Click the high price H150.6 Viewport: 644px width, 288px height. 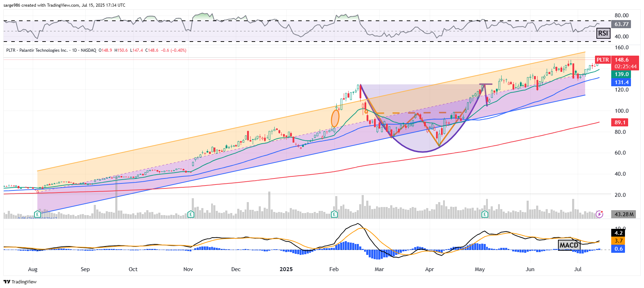(121, 50)
